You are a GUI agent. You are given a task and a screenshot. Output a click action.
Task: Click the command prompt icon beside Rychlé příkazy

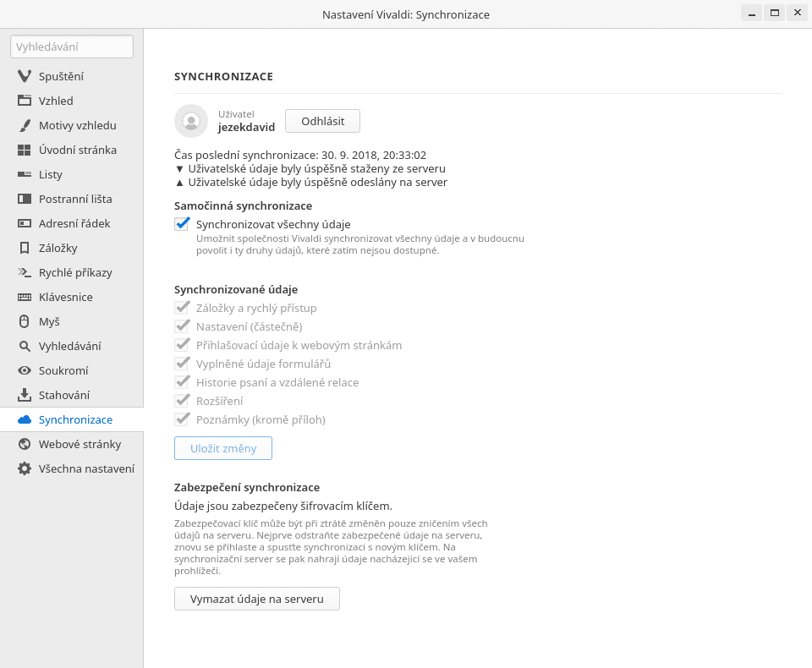pos(25,272)
